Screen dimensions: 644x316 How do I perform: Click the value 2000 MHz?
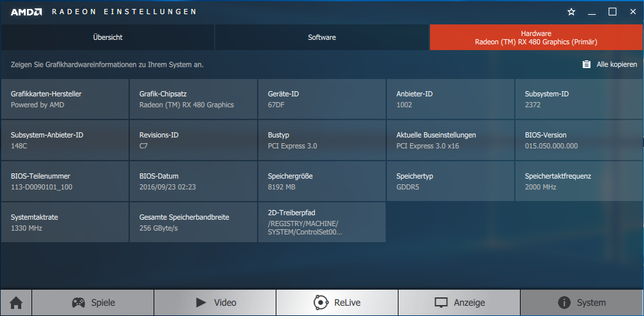(541, 187)
